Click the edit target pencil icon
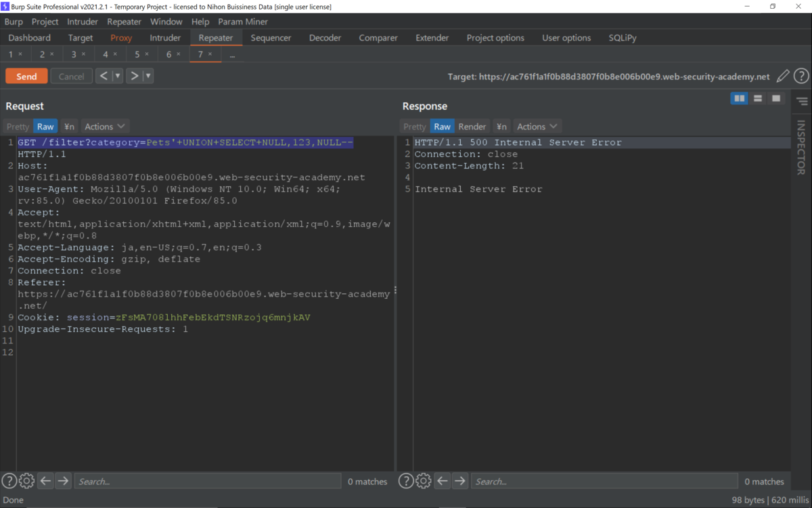This screenshot has width=812, height=508. [783, 77]
